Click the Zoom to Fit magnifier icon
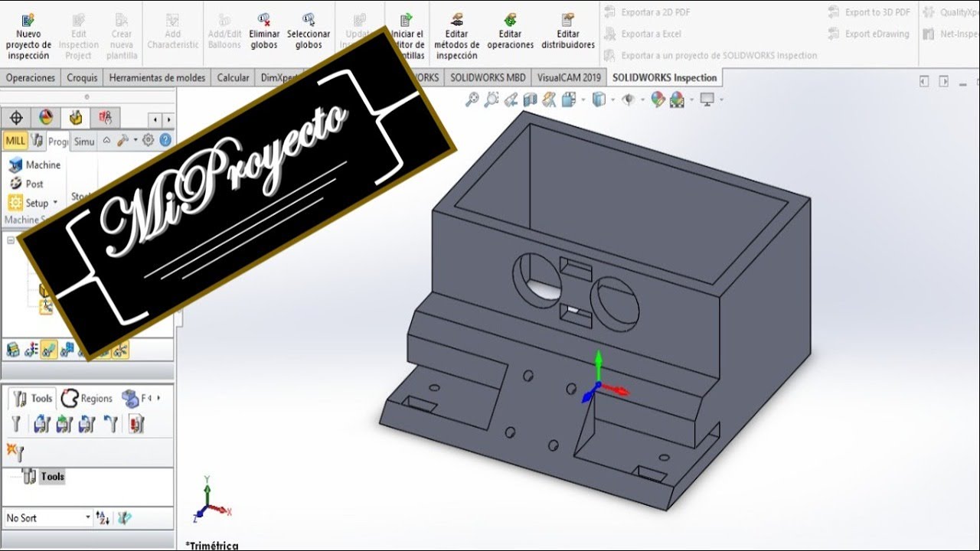This screenshot has width=980, height=551. click(472, 99)
